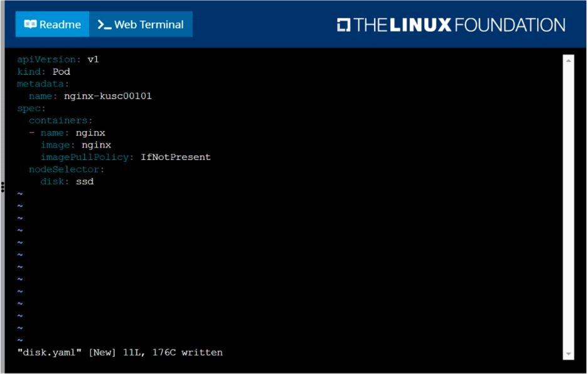Click the IfNotPresent pull policy value
The height and width of the screenshot is (374, 588).
175,157
